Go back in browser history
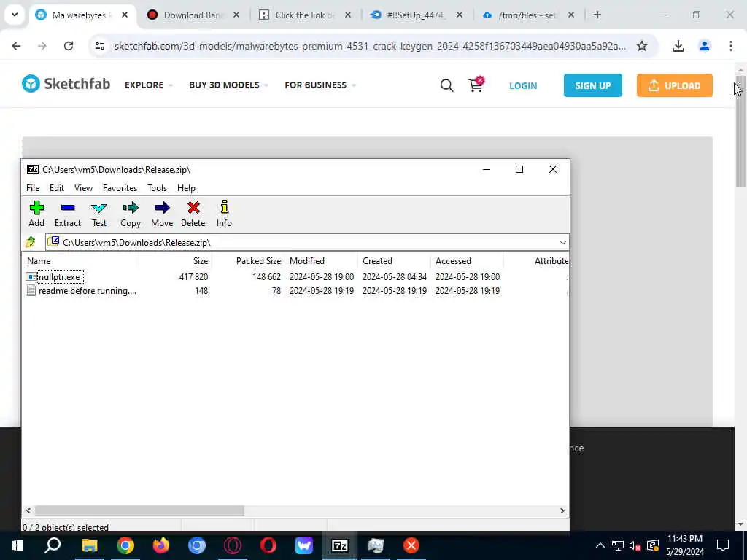This screenshot has width=747, height=560. click(16, 46)
